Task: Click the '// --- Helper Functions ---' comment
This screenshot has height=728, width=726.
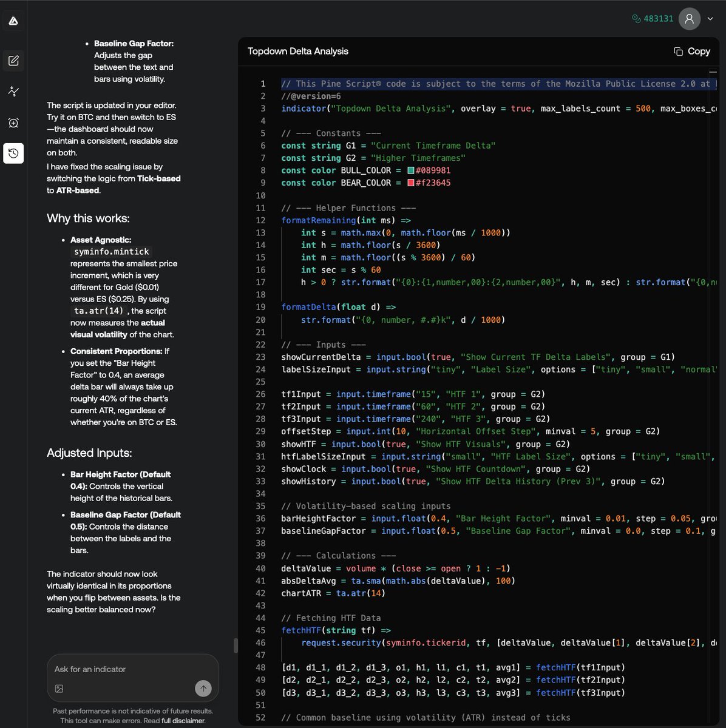Action: [x=348, y=207]
